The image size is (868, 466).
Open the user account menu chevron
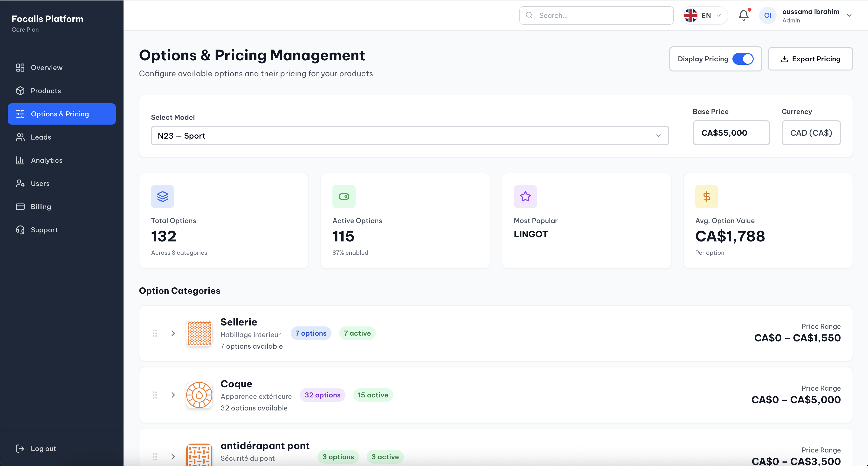point(849,15)
